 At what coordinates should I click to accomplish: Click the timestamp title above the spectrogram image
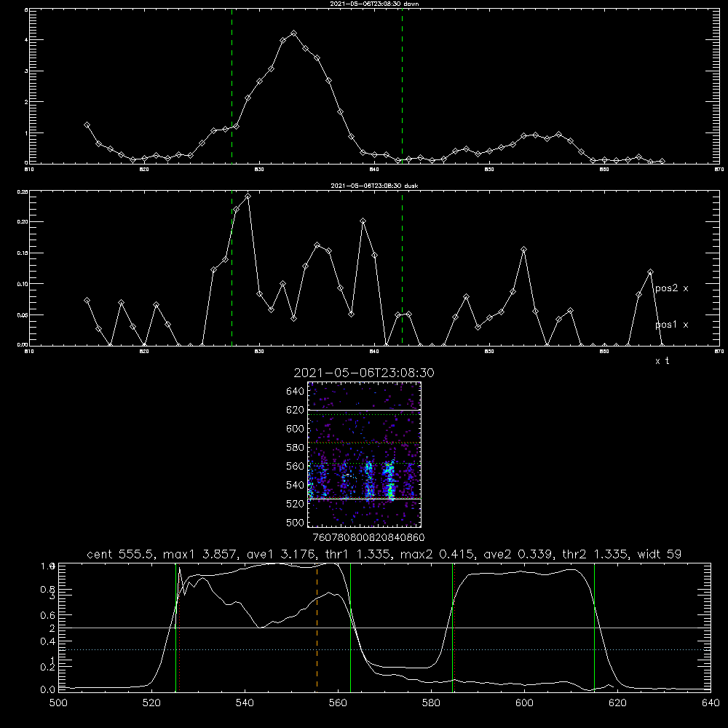click(364, 373)
